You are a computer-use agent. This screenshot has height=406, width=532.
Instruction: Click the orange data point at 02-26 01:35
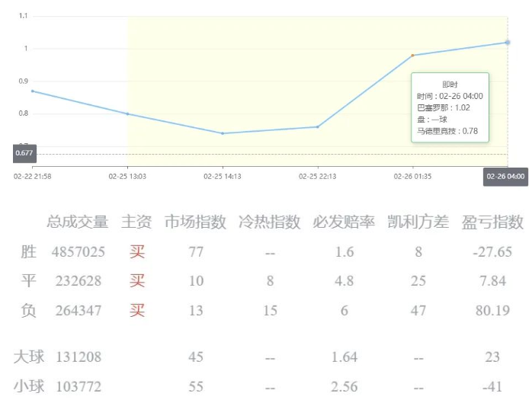point(412,56)
